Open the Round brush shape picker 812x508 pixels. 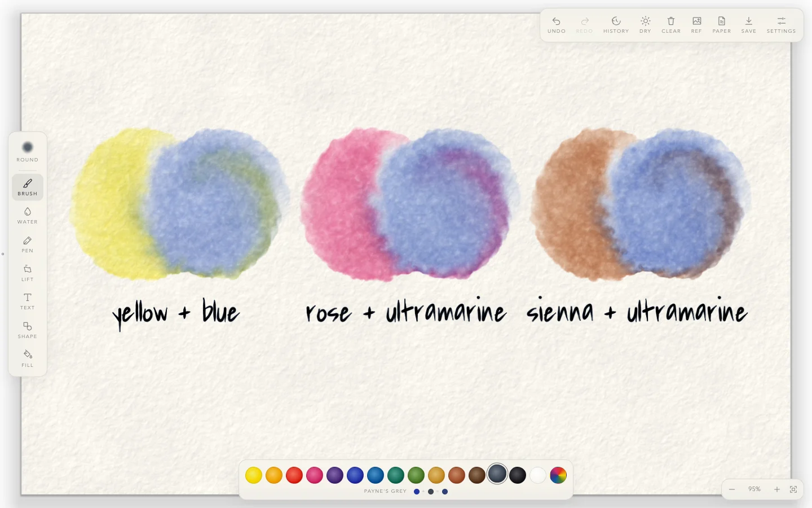click(x=27, y=151)
